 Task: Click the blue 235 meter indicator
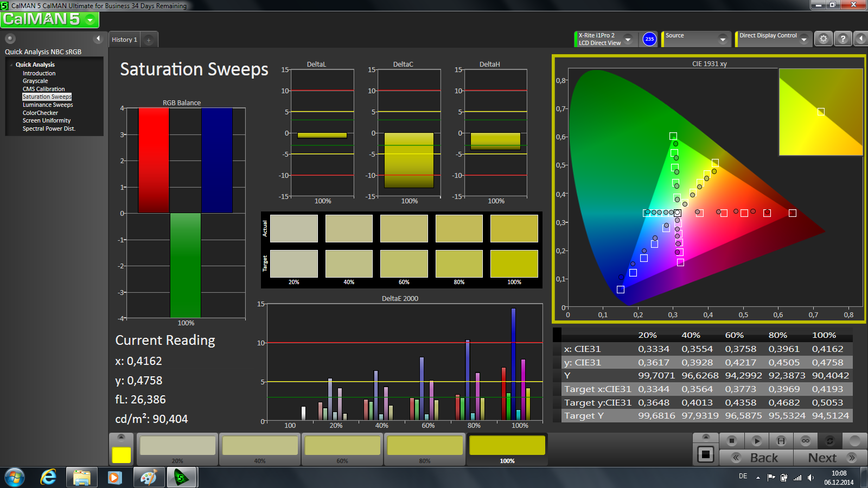(x=649, y=39)
